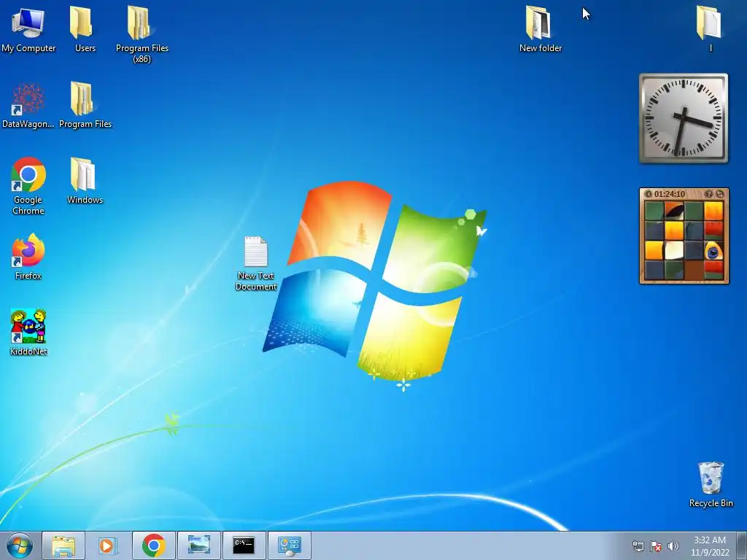747x560 pixels.
Task: Open the volume speaker tray icon
Action: [x=673, y=546]
